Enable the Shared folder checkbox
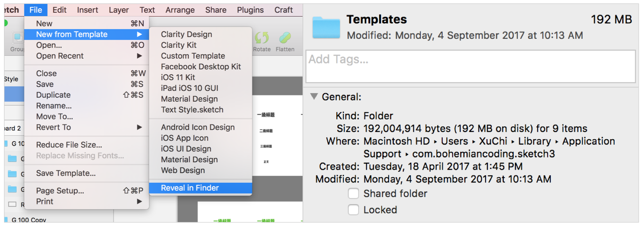644x226 pixels. 353,193
